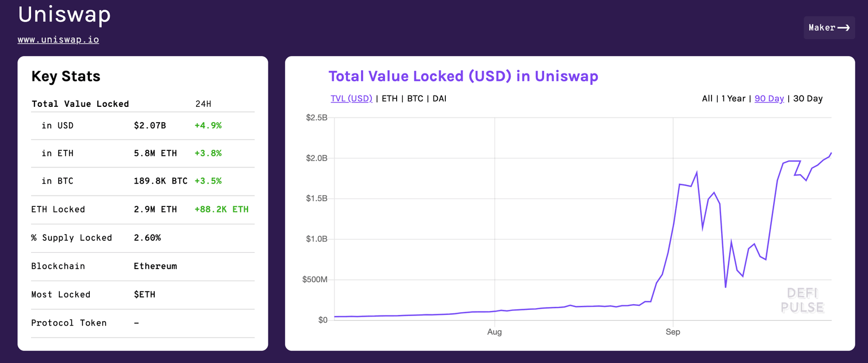Select the TVL (USD) chart tab
This screenshot has height=363, width=868.
tap(351, 98)
